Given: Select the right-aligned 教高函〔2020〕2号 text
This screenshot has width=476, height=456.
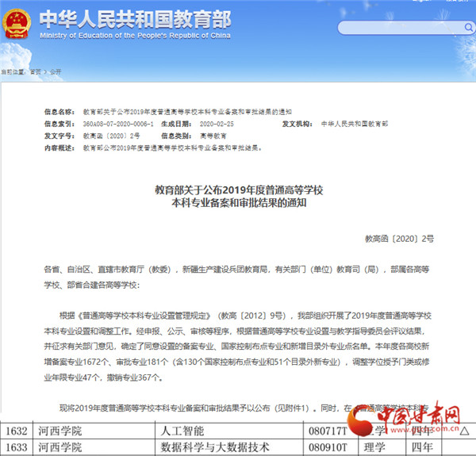Looking at the screenshot, I should 399,239.
